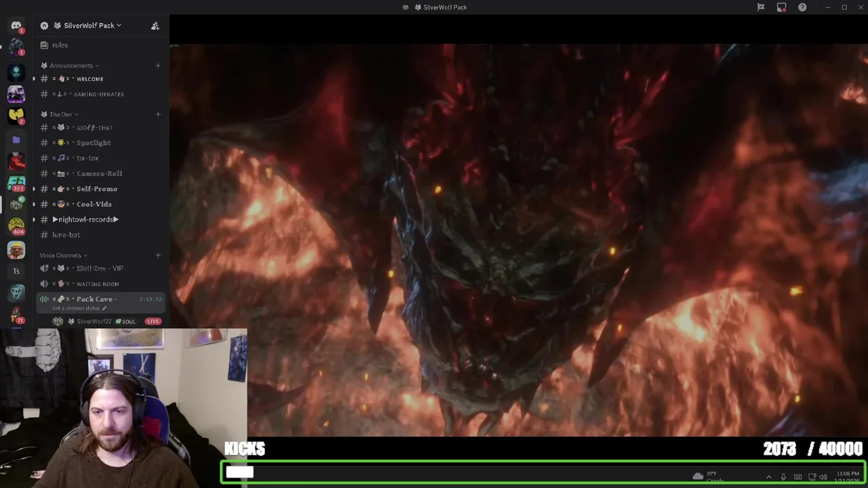Click 'Set a channel status' link
The height and width of the screenshot is (488, 868).
pos(76,308)
